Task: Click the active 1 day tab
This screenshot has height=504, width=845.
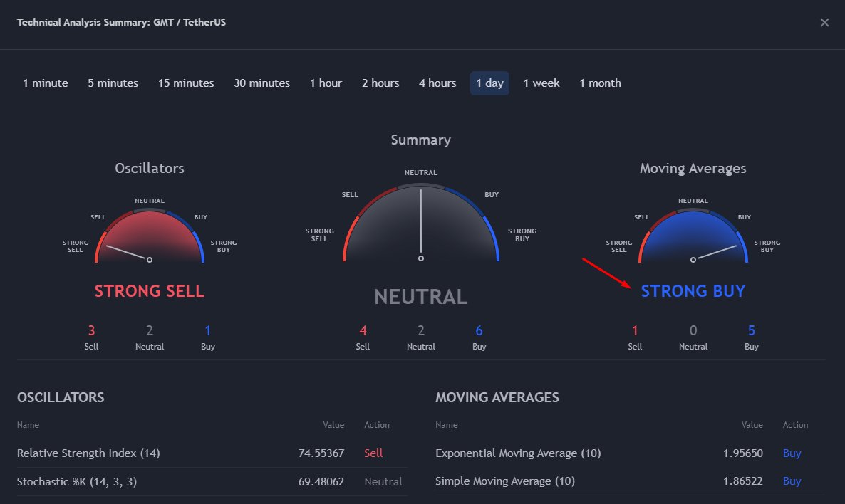Action: tap(490, 83)
